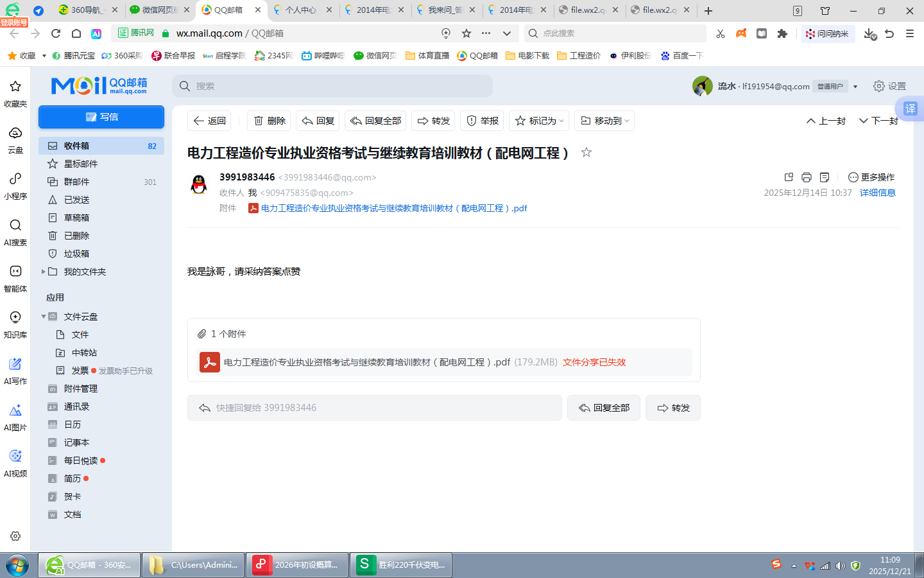Image resolution: width=924 pixels, height=578 pixels.
Task: Open the 标记为 dropdown
Action: click(x=539, y=120)
